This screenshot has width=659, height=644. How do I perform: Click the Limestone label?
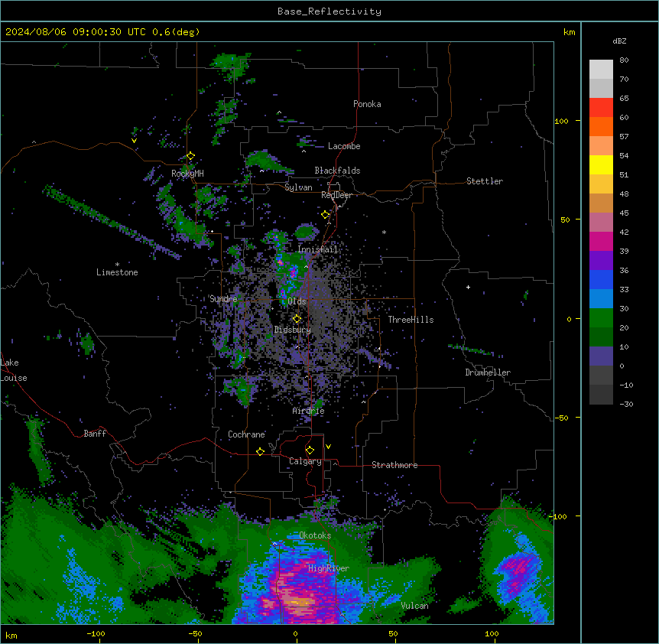(117, 272)
